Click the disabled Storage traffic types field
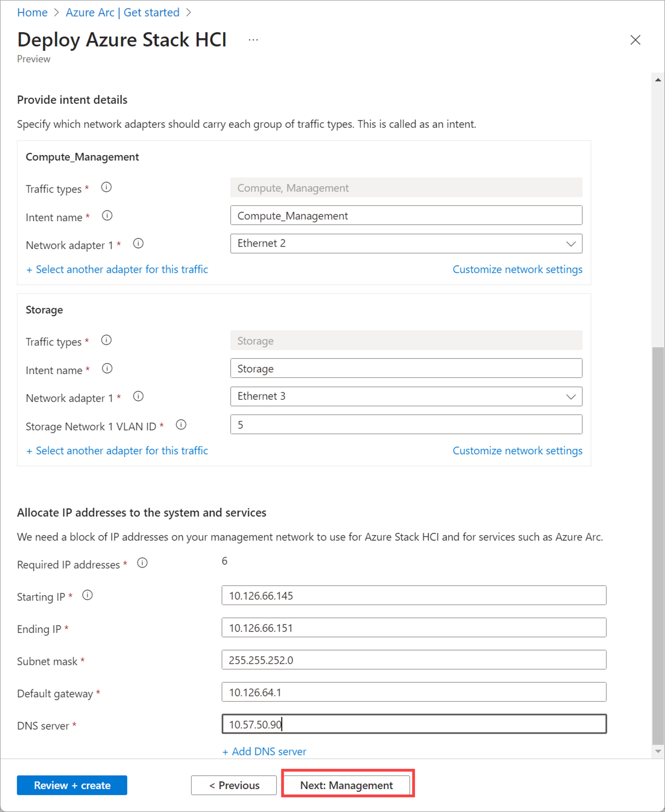The height and width of the screenshot is (812, 665). 406,340
